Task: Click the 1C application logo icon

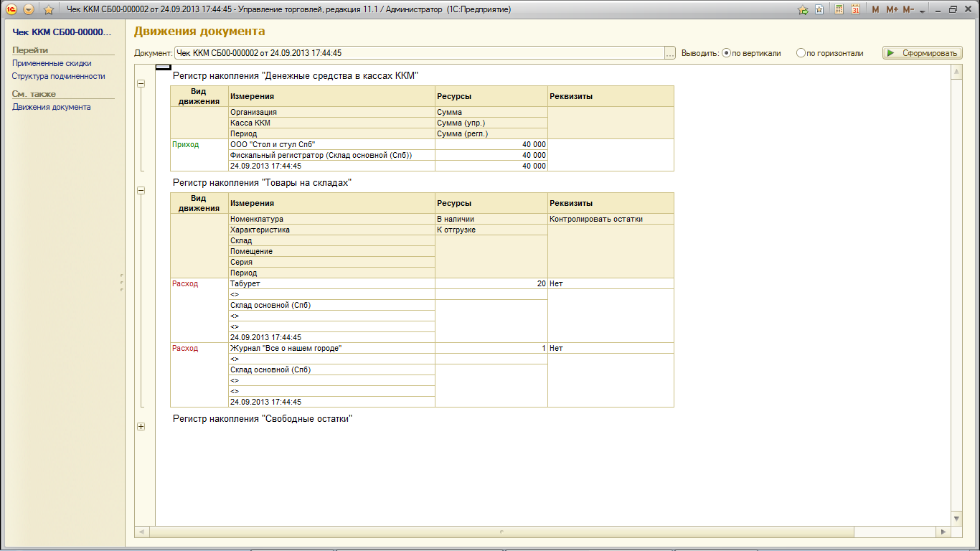Action: 11,10
